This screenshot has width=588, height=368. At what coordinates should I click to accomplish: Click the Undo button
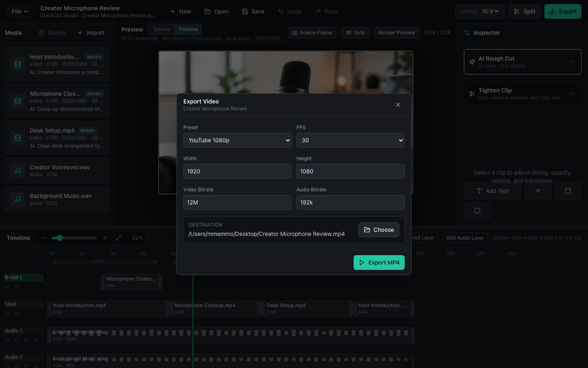click(290, 11)
